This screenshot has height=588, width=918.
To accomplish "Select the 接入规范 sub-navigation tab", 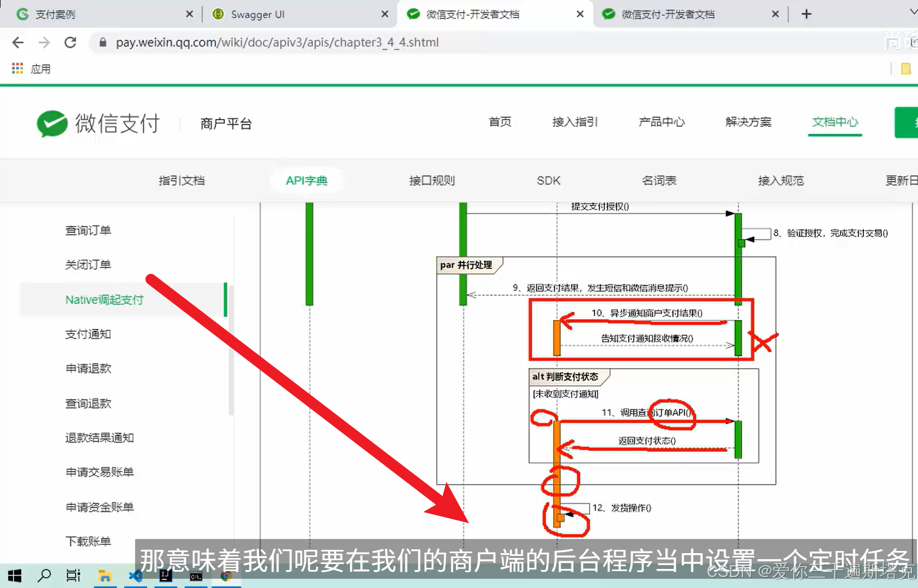I will [x=781, y=181].
